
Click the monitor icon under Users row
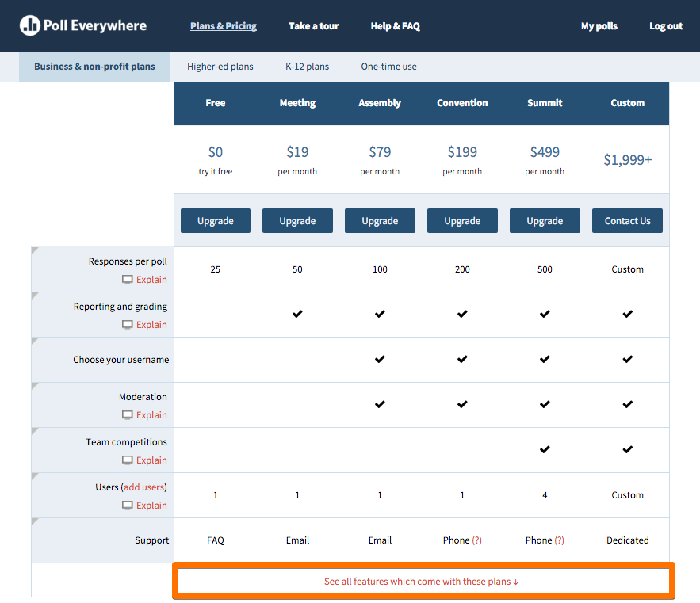[x=127, y=505]
